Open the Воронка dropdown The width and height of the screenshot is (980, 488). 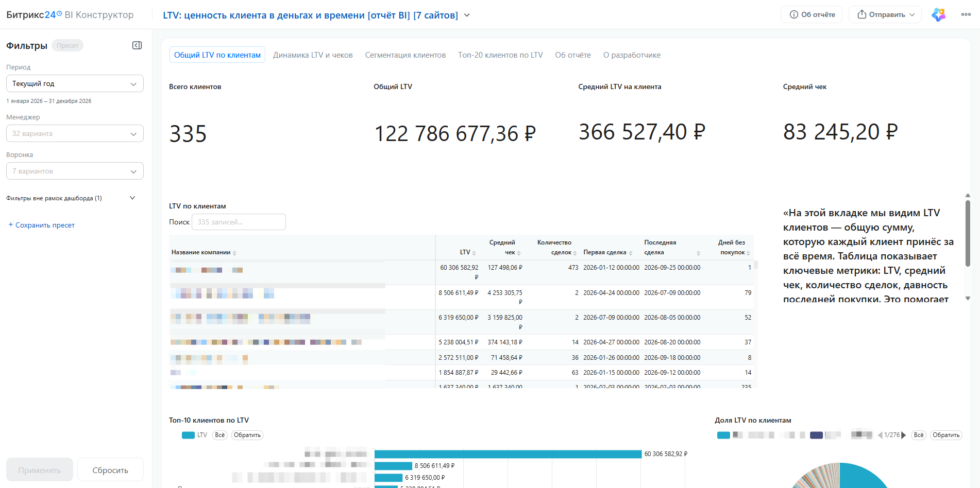[75, 171]
